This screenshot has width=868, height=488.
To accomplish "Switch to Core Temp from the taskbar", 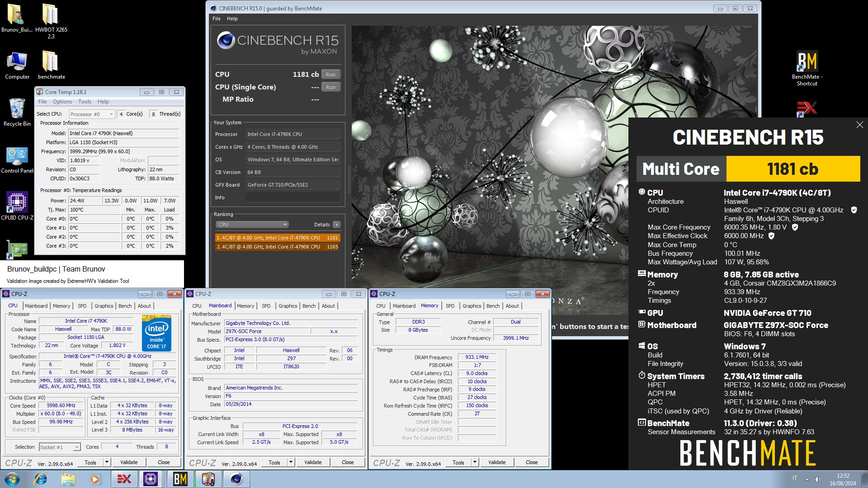I will pyautogui.click(x=208, y=479).
